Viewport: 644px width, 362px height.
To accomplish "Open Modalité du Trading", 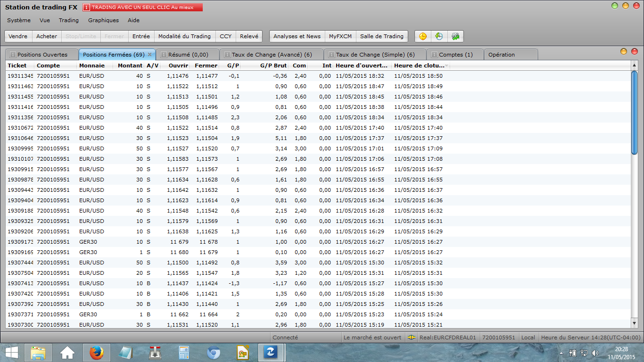I will 184,36.
